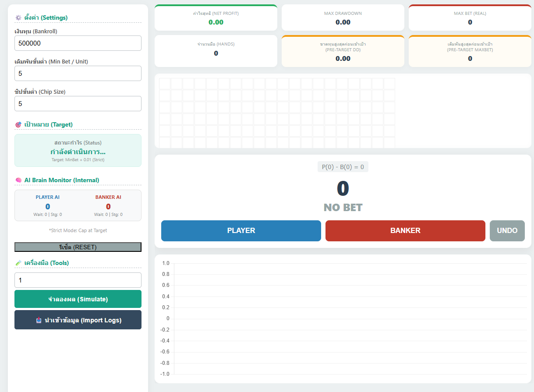Viewport: 534px width, 392px height.
Task: Open the Import Logs button
Action: [78, 320]
